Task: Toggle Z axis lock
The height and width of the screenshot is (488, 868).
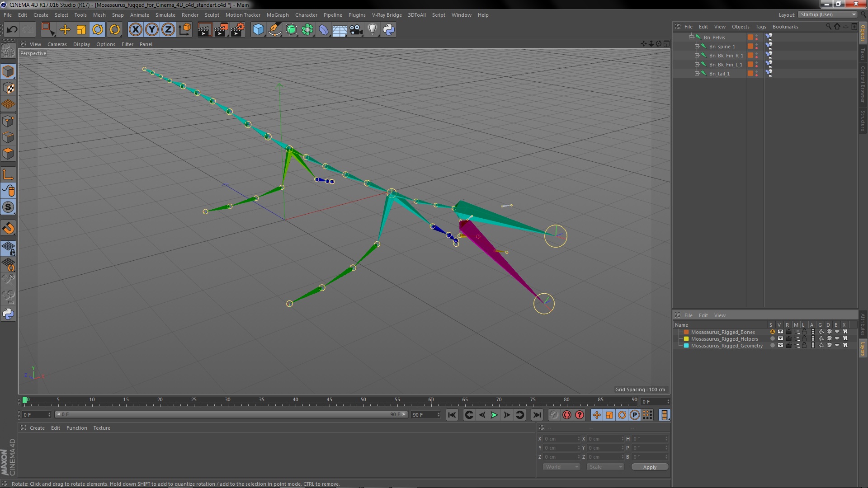Action: pyautogui.click(x=168, y=30)
